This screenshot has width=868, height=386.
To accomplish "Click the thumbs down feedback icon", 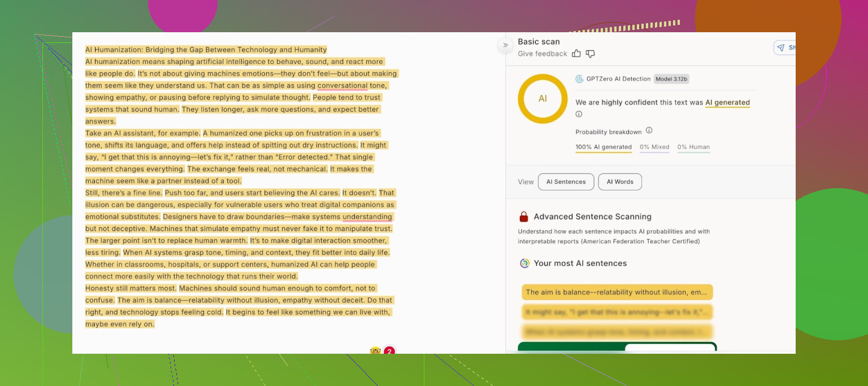I will tap(591, 54).
